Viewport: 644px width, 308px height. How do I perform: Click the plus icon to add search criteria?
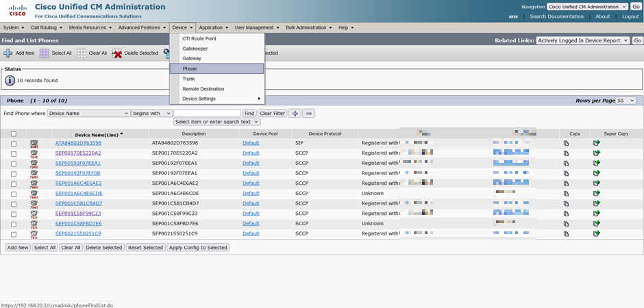(x=295, y=113)
